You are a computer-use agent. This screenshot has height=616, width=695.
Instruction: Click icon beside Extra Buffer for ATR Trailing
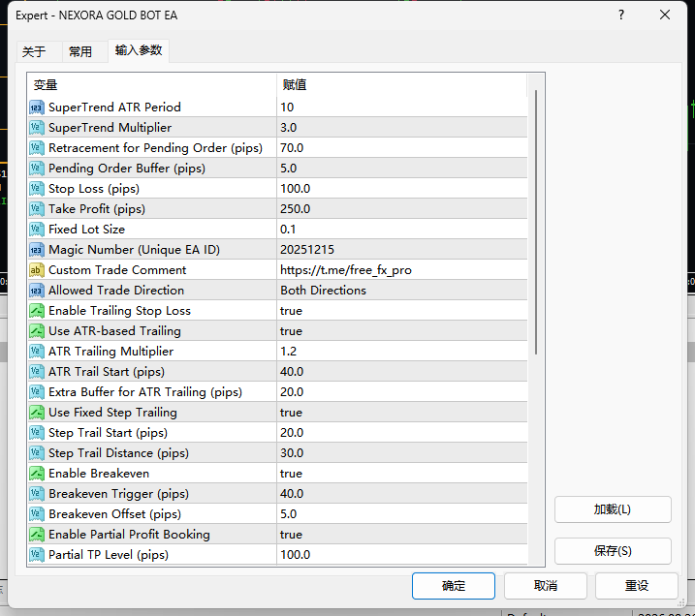pyautogui.click(x=37, y=392)
